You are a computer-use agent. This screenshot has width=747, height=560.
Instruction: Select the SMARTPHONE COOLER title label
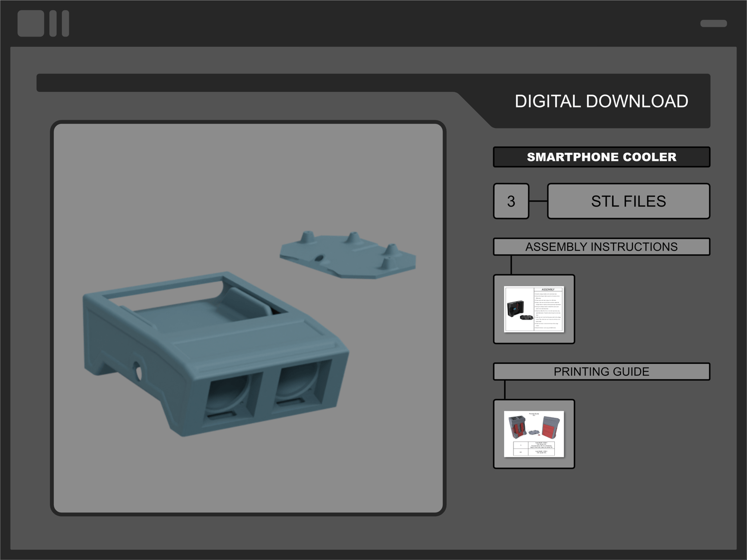(x=602, y=157)
